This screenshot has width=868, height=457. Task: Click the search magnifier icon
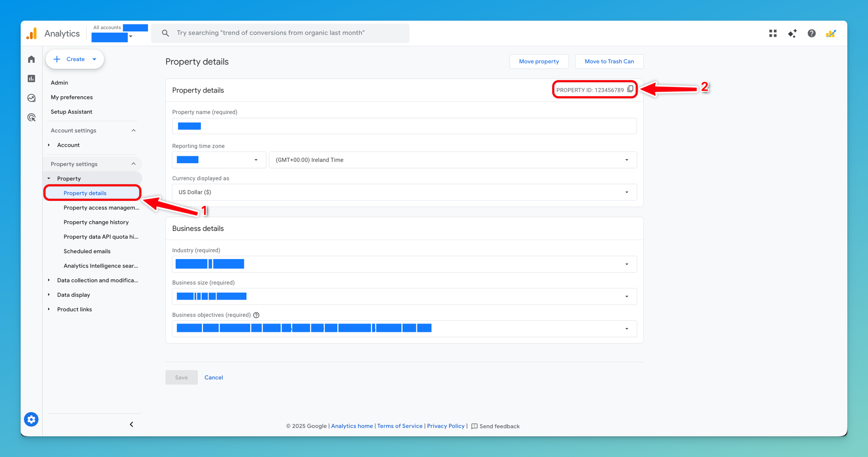(165, 33)
